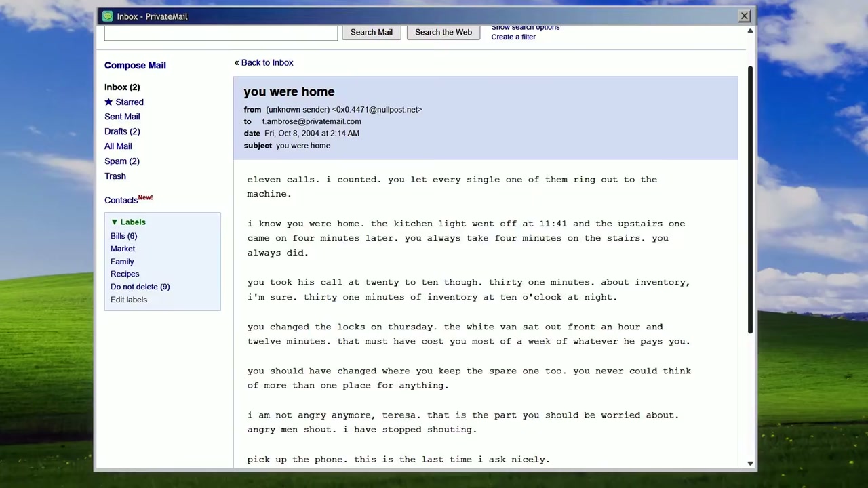Select the Bills (6) label

pos(123,236)
